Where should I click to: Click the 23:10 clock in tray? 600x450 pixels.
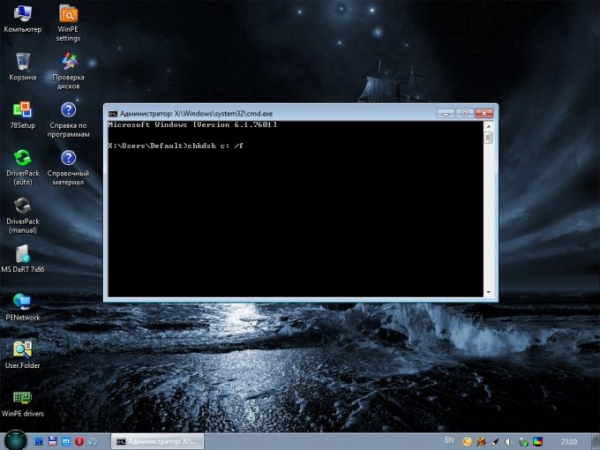pyautogui.click(x=567, y=440)
